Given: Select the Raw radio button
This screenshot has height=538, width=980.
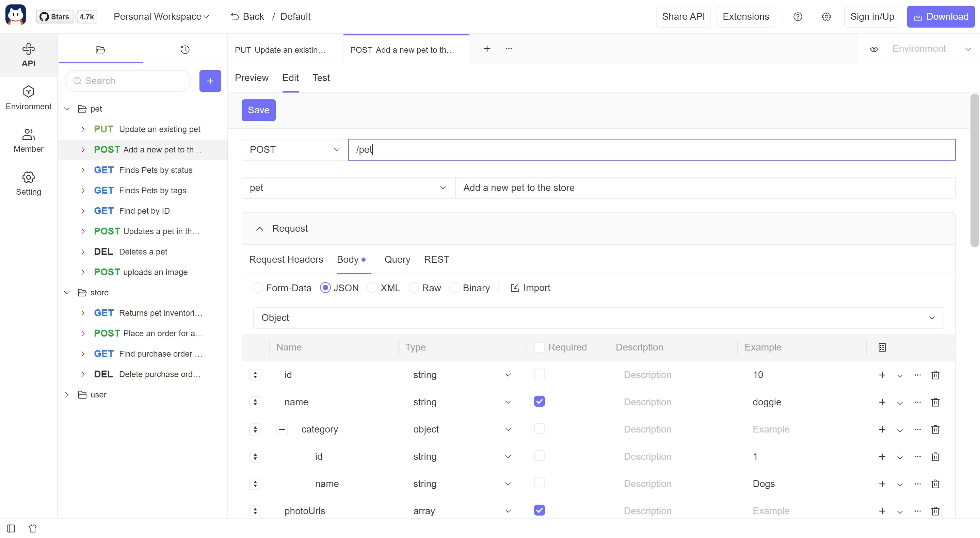Looking at the screenshot, I should coord(414,288).
